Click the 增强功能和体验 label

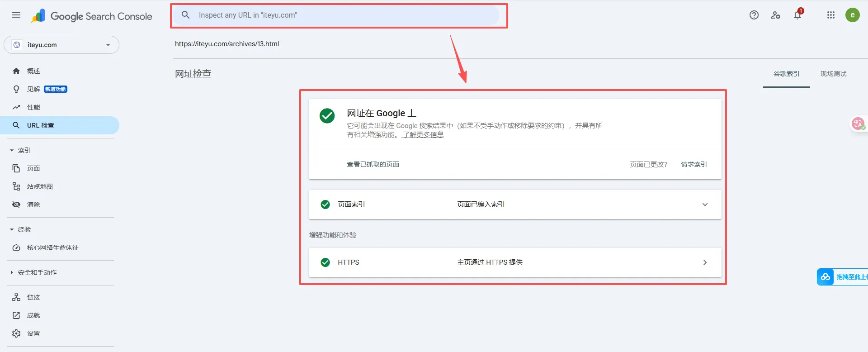pyautogui.click(x=333, y=235)
